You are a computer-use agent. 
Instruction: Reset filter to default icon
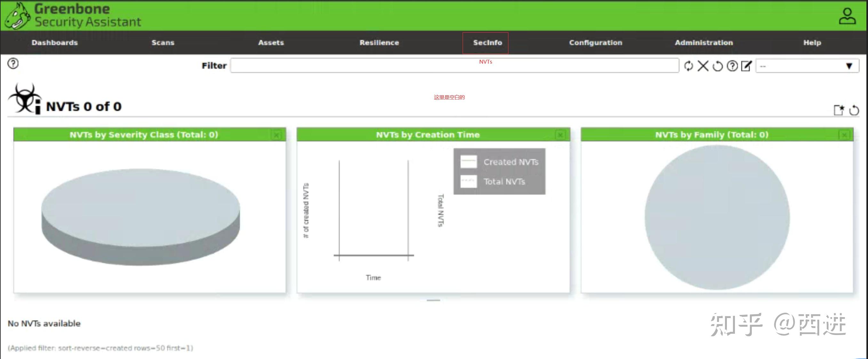717,66
